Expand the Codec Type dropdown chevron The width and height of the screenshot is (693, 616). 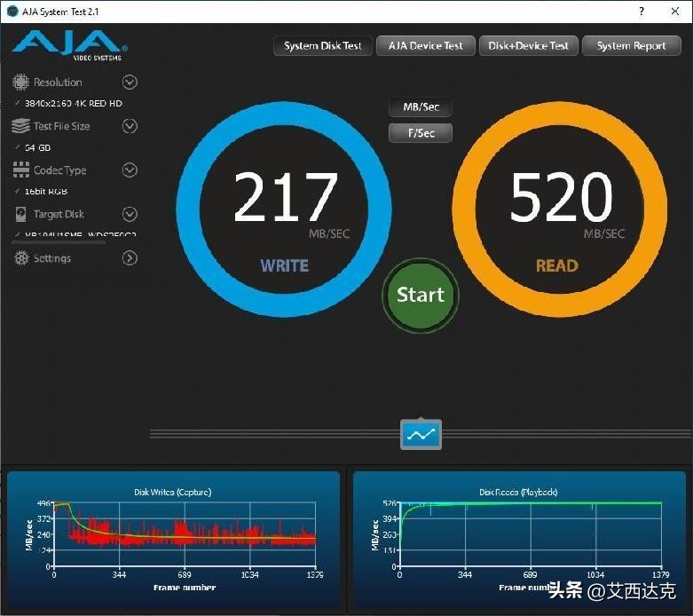coord(130,170)
